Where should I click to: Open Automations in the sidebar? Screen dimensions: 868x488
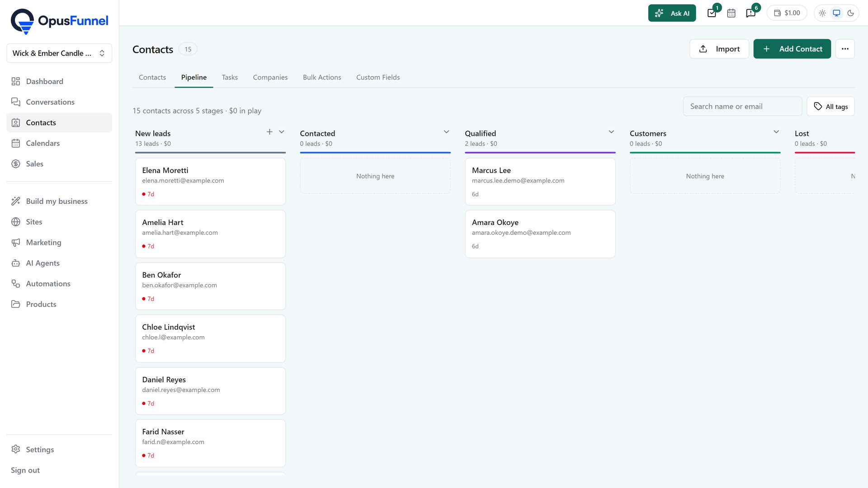click(59, 284)
